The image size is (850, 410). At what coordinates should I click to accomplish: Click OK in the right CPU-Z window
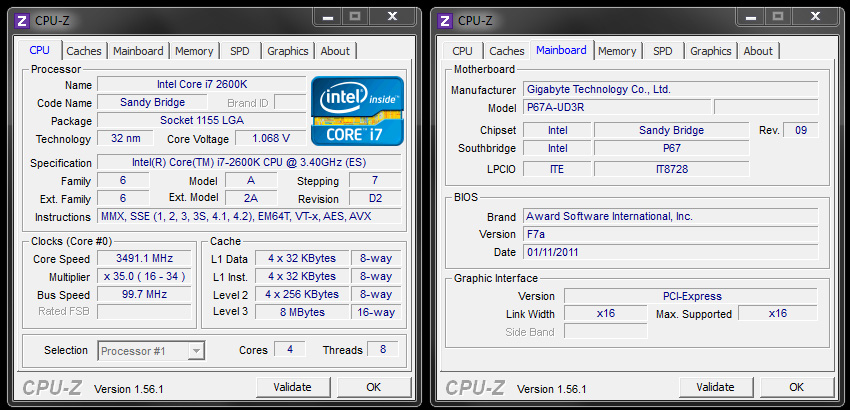pyautogui.click(x=796, y=387)
